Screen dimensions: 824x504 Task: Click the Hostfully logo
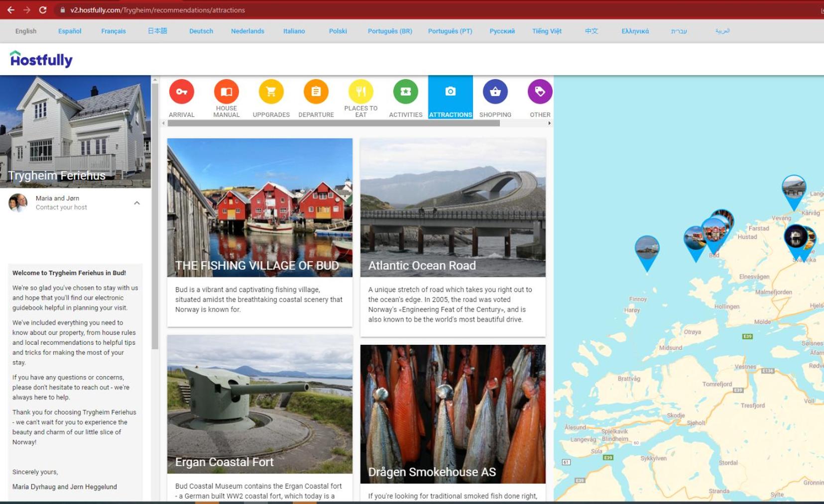click(x=41, y=59)
